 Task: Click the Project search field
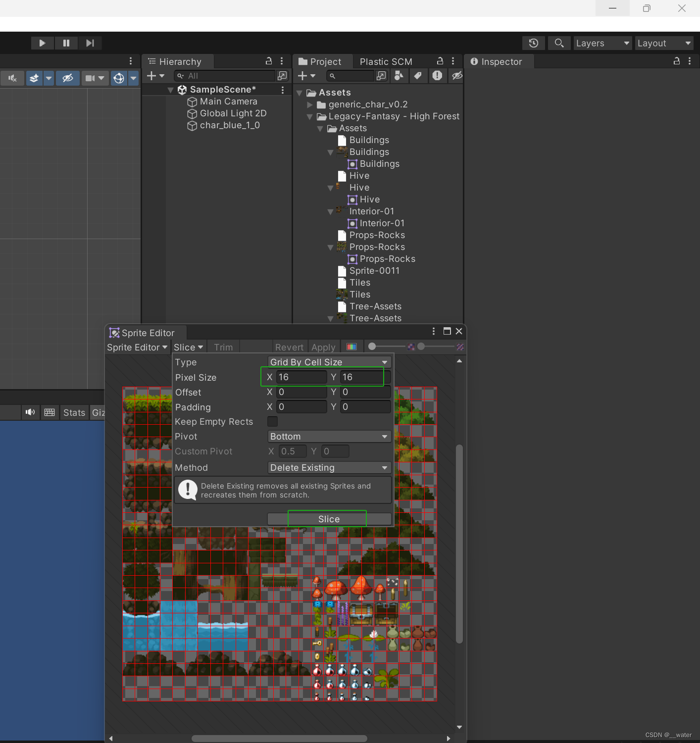(x=350, y=76)
